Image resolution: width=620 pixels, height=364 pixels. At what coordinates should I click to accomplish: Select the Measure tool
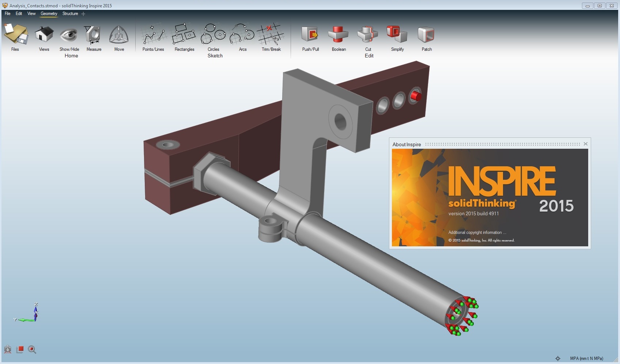pyautogui.click(x=93, y=35)
